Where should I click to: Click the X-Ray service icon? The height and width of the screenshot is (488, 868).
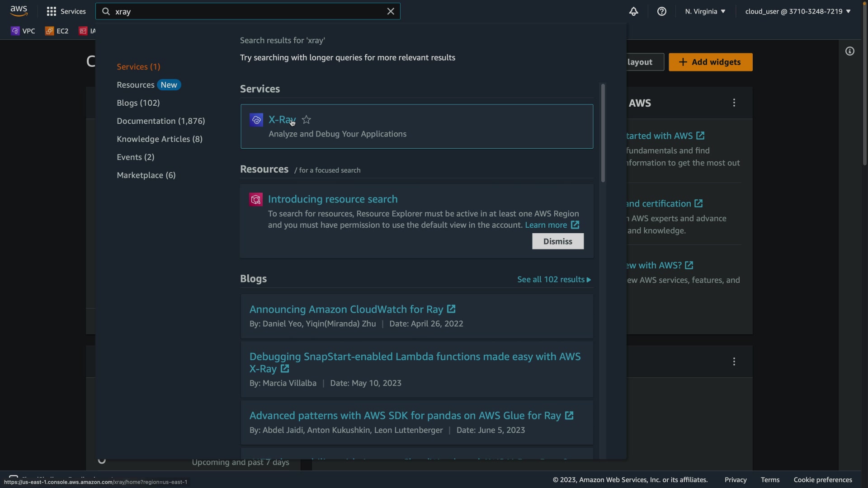pyautogui.click(x=256, y=120)
